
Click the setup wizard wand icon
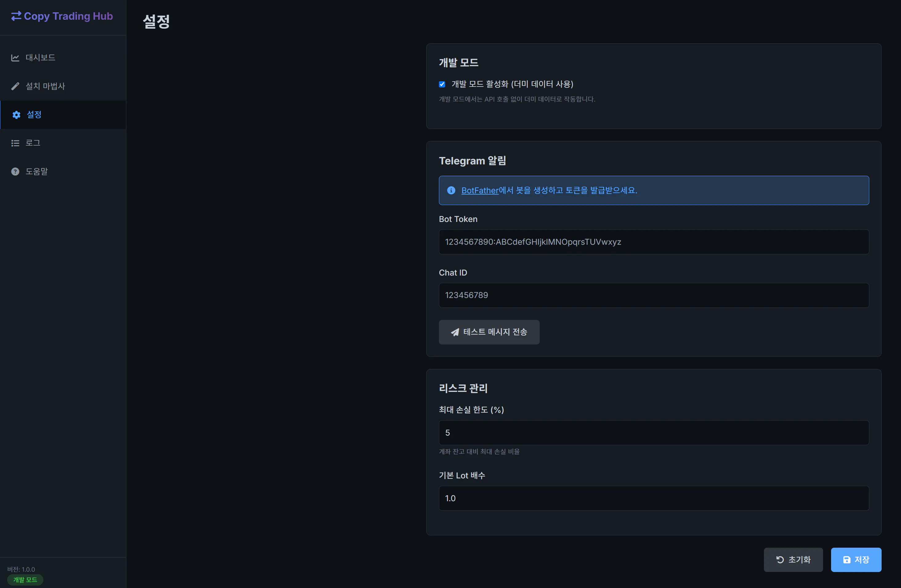coord(15,86)
